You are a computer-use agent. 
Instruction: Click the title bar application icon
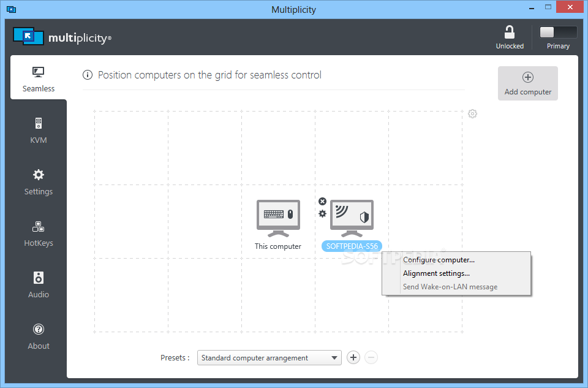tap(11, 9)
